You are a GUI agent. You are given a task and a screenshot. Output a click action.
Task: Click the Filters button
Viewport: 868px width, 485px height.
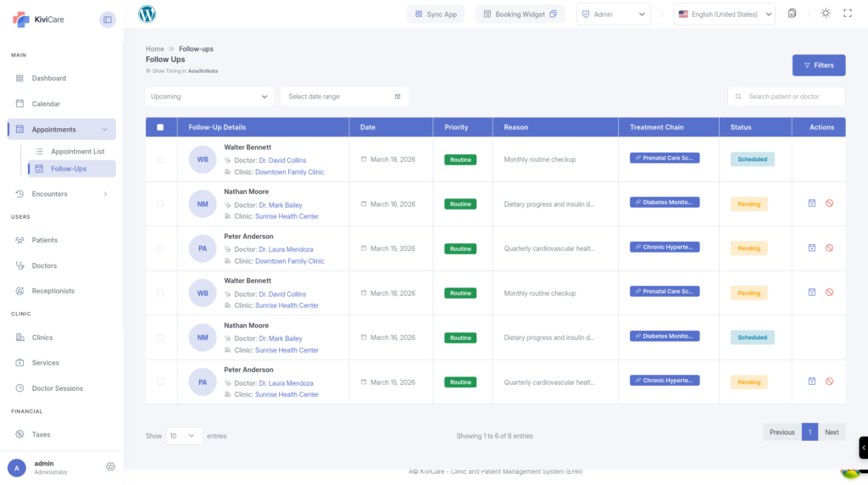tap(818, 65)
